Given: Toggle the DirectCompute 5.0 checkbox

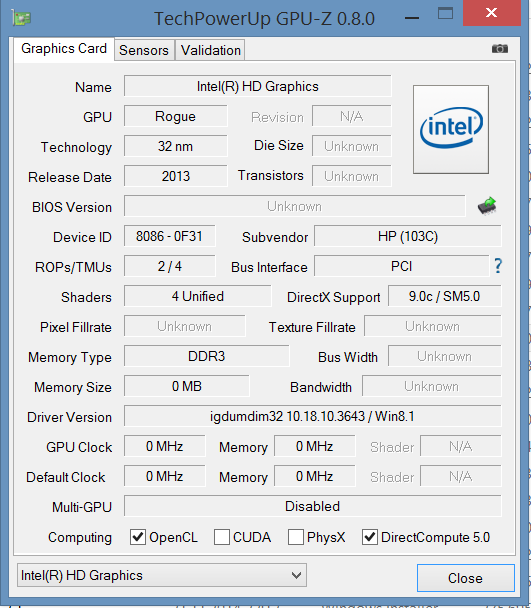Looking at the screenshot, I should click(370, 537).
